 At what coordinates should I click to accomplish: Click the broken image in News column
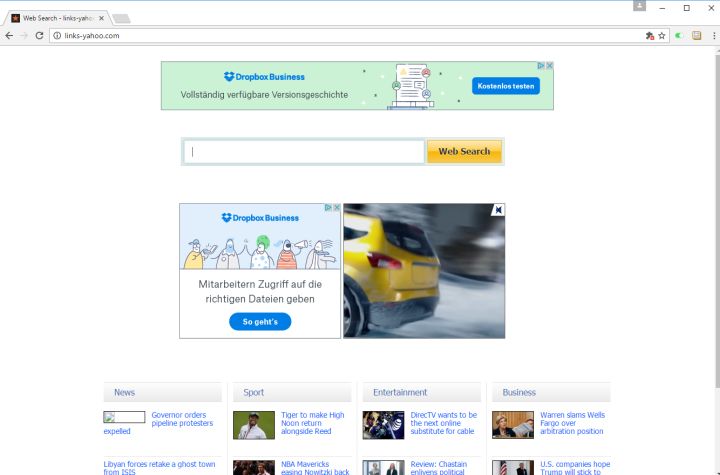pos(124,417)
